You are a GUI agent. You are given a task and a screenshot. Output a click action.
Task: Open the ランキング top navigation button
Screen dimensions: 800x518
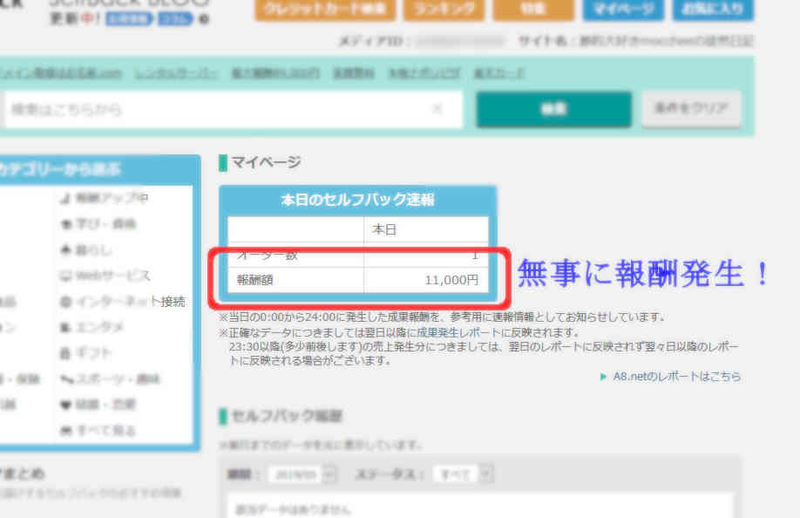pyautogui.click(x=444, y=9)
